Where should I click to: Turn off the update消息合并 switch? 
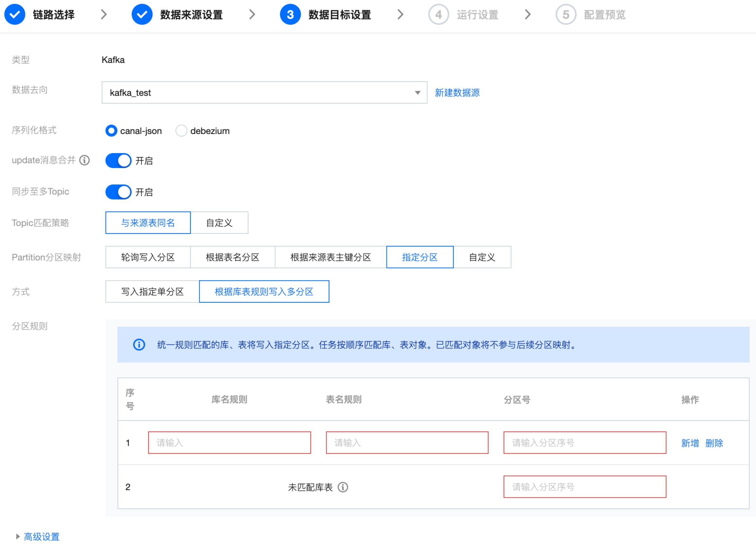pyautogui.click(x=118, y=161)
